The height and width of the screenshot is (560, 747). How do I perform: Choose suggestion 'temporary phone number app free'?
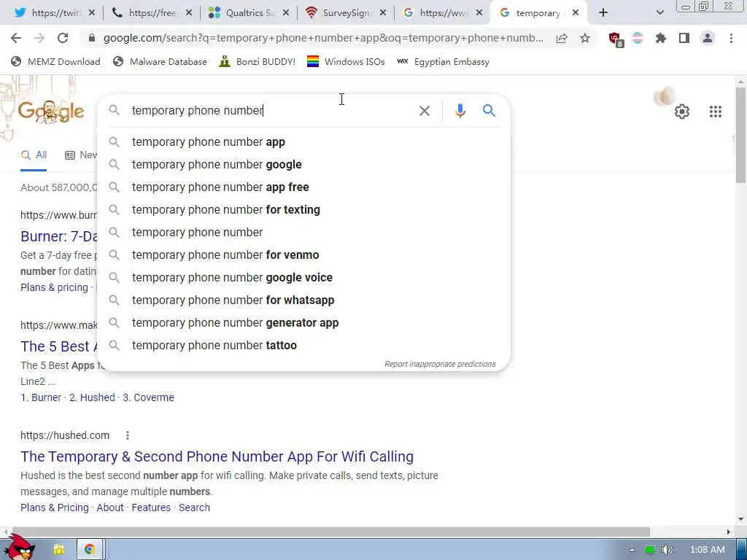[x=303, y=187]
